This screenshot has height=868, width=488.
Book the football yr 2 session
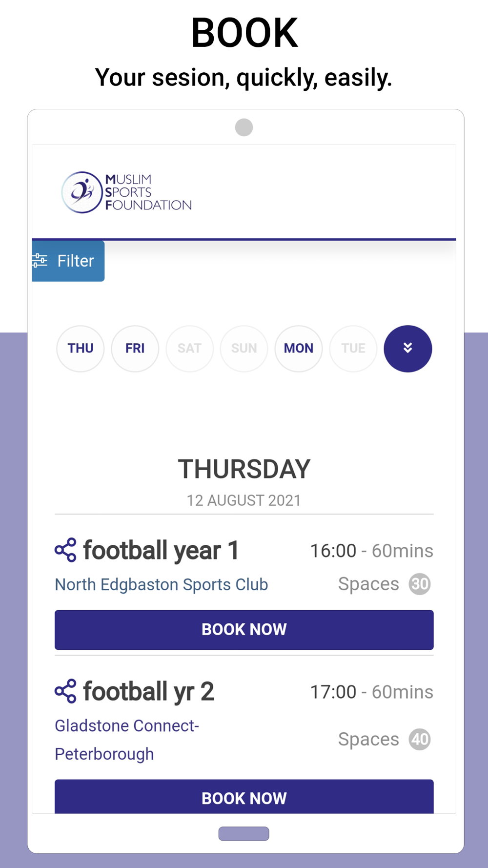(244, 798)
